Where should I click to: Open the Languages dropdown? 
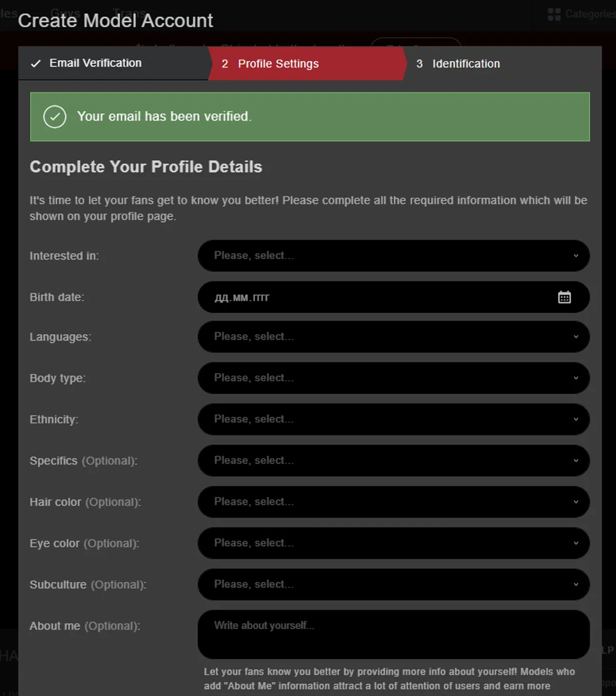pos(393,337)
